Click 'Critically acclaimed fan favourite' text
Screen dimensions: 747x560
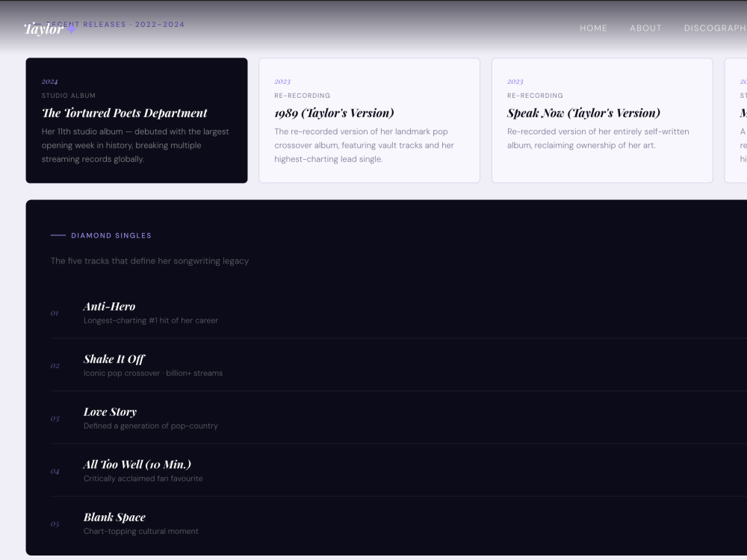point(143,479)
